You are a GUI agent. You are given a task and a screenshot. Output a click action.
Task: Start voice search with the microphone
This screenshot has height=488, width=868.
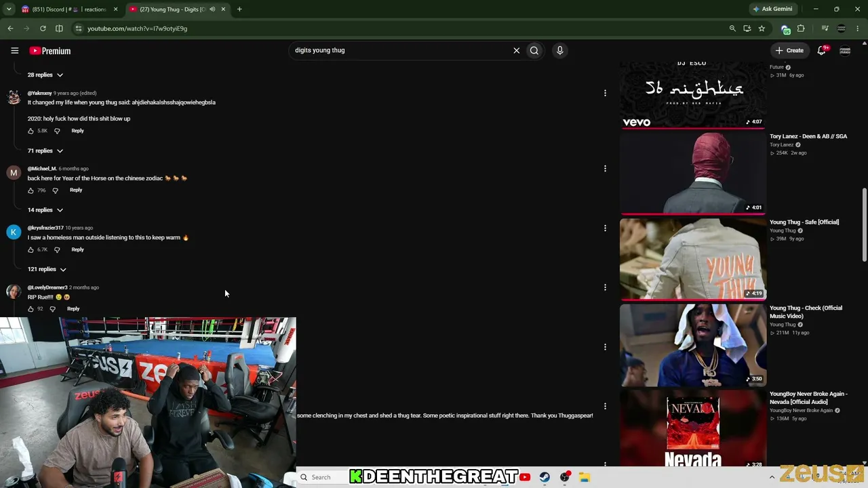(x=559, y=50)
